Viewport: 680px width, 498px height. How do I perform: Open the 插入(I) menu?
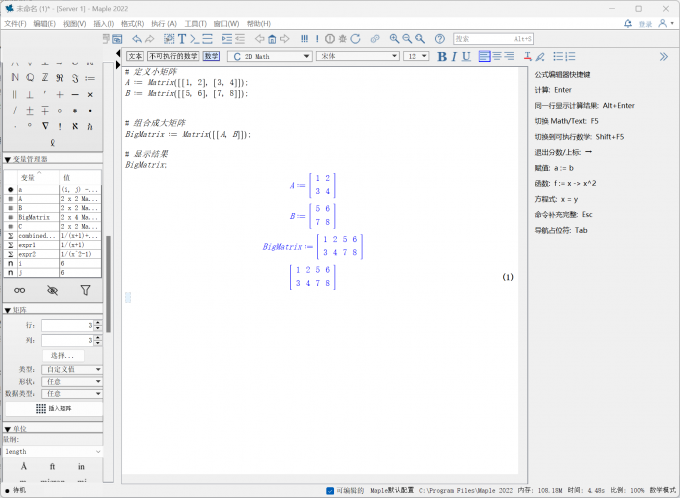[x=104, y=24]
